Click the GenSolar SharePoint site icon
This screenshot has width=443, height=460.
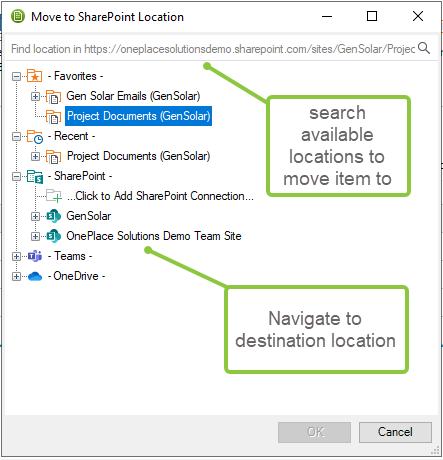53,216
